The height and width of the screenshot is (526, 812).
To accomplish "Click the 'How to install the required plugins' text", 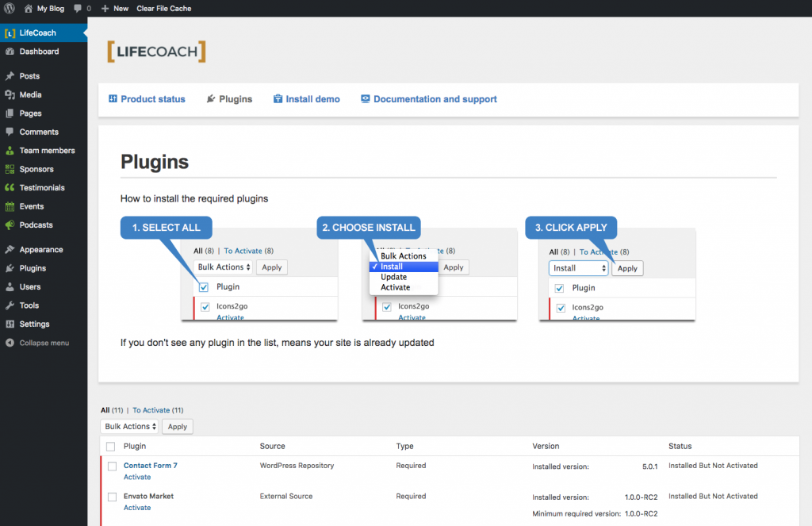I will pos(194,198).
